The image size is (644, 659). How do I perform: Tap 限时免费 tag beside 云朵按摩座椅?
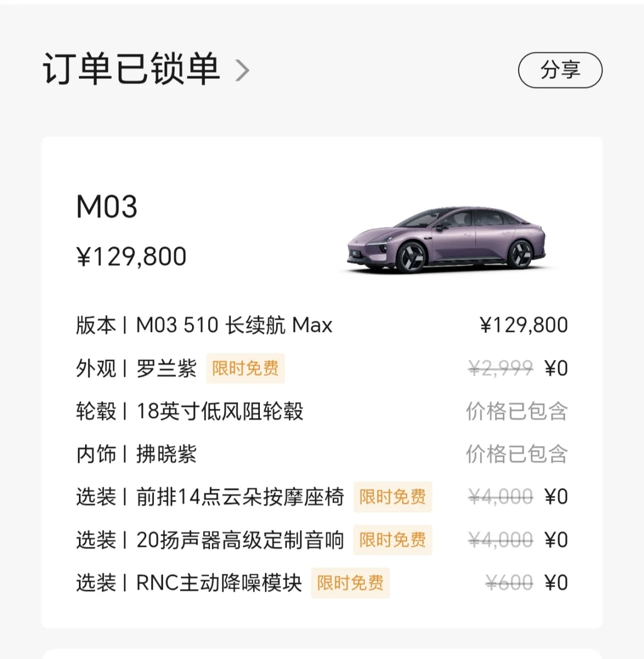[x=392, y=497]
